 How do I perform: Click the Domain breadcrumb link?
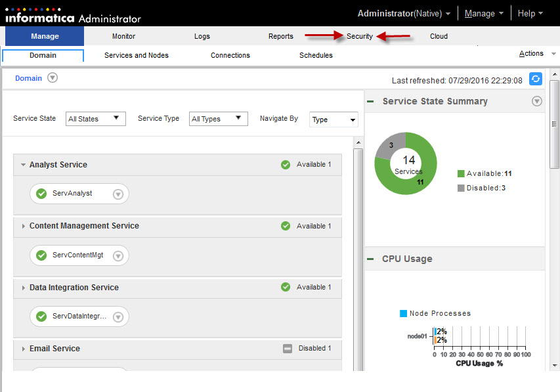coord(28,78)
